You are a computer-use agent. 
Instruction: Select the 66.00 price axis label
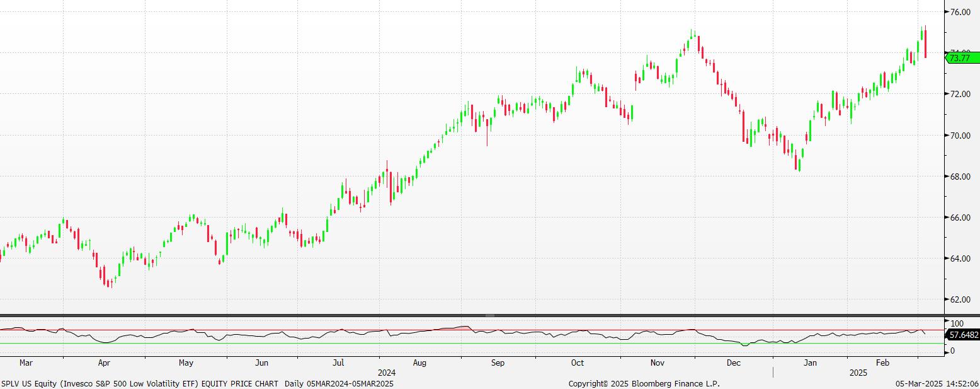tap(960, 218)
